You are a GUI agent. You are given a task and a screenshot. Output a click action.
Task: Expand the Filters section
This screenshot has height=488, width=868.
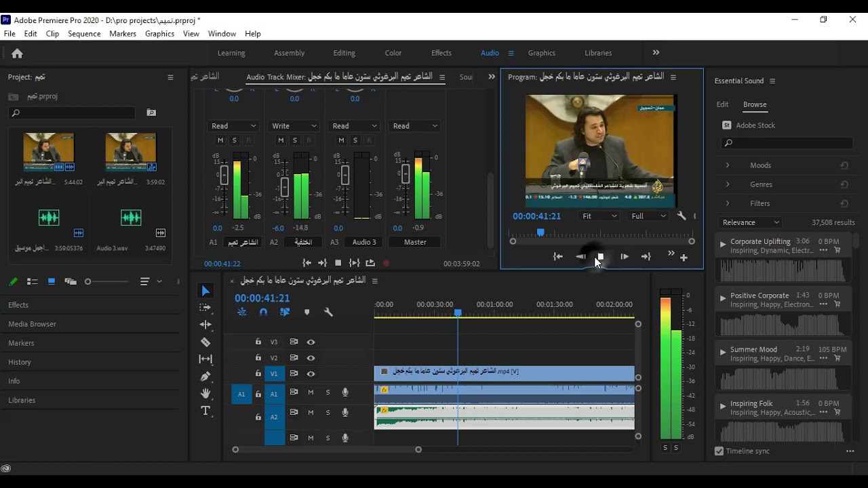(728, 203)
